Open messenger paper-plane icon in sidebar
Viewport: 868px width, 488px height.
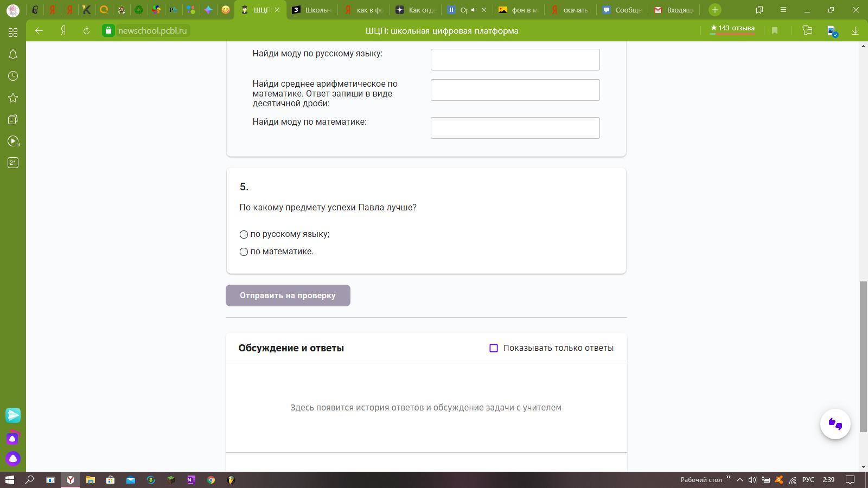[13, 415]
